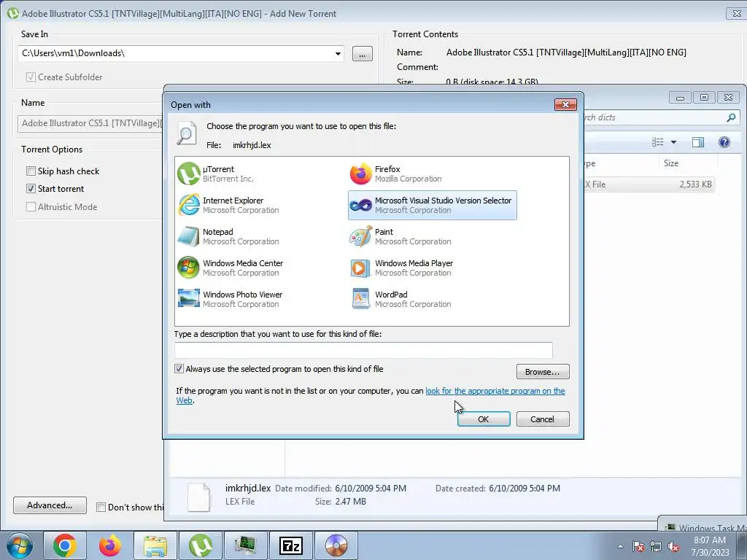Click the file description text field
The height and width of the screenshot is (560, 747).
tap(363, 350)
